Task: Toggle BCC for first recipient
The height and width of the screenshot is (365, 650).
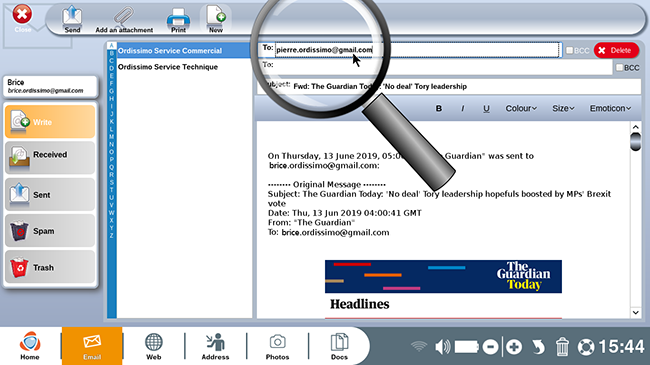Action: pos(570,50)
